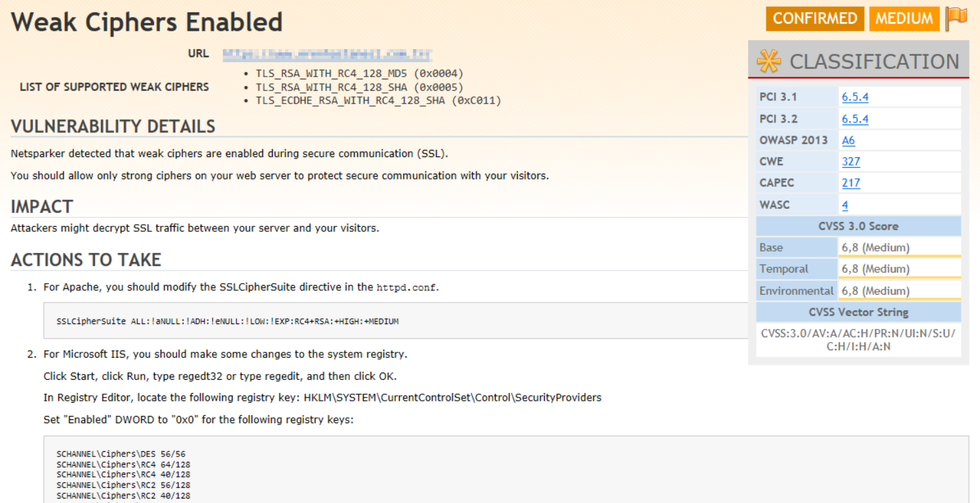
Task: Open the PCI 3.2 6.5.4 link
Action: [855, 119]
